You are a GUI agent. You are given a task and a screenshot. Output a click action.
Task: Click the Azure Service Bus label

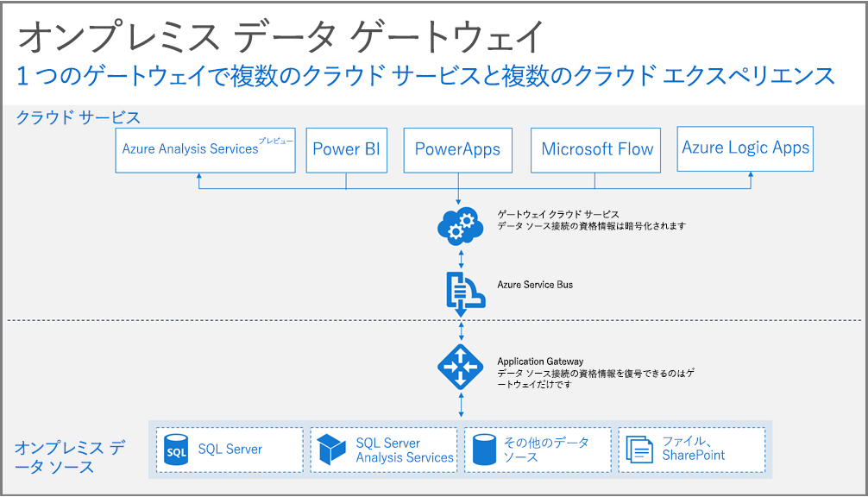coord(535,285)
